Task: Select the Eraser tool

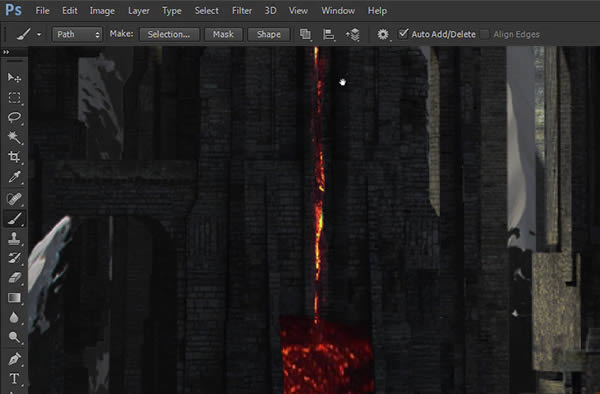Action: click(x=14, y=277)
